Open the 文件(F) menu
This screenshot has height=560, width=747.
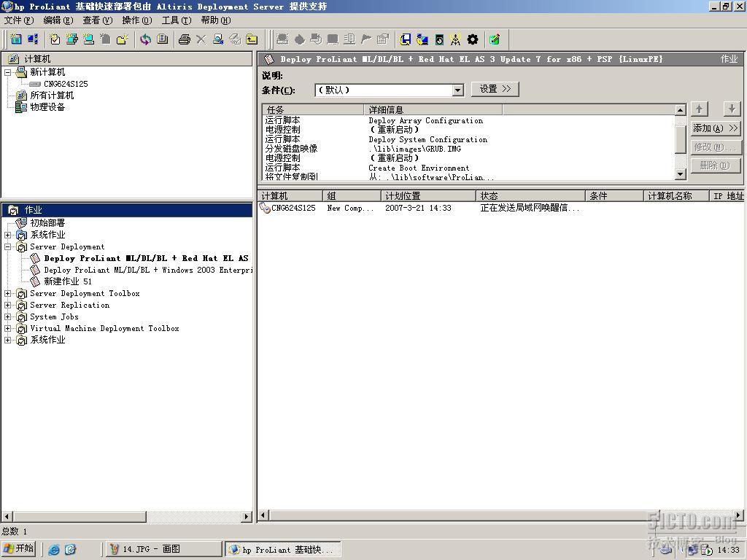(19, 20)
